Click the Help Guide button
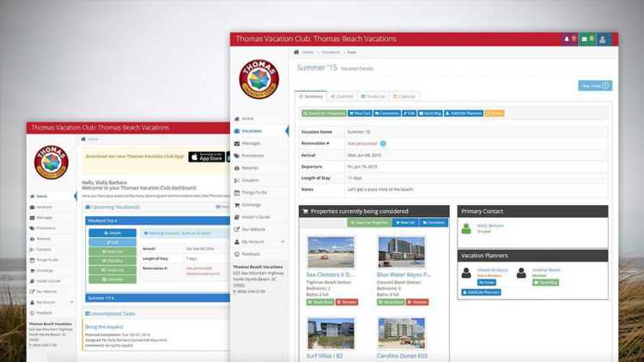The height and width of the screenshot is (362, 644). tap(594, 86)
